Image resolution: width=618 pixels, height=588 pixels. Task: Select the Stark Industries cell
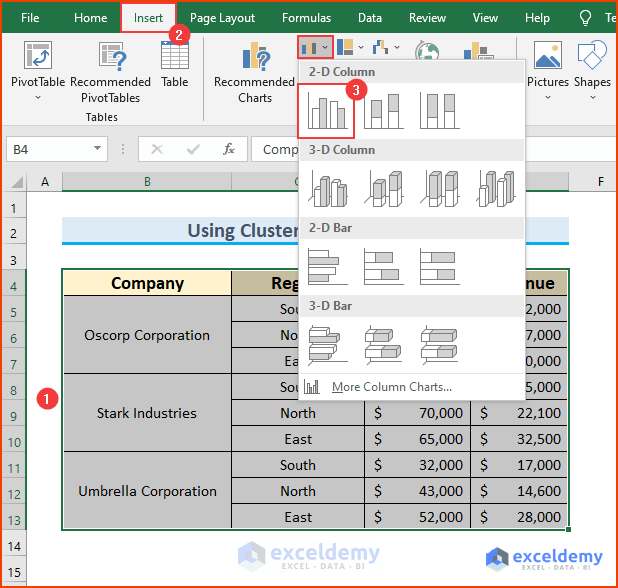point(147,413)
